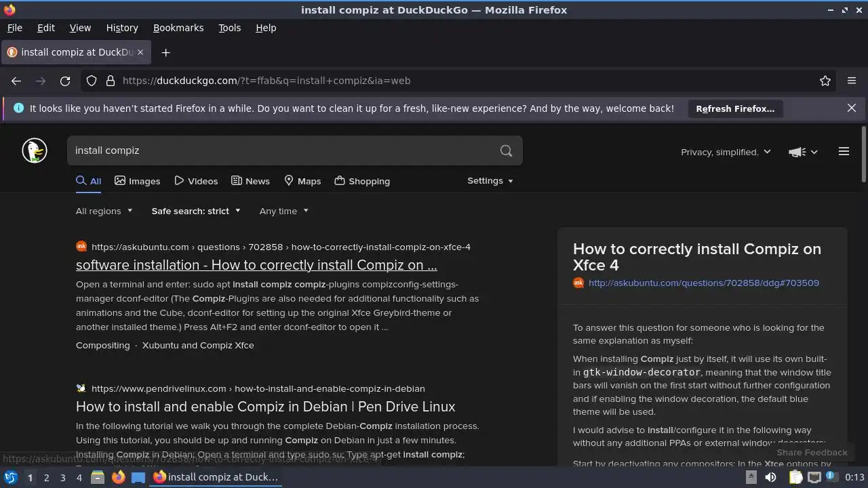This screenshot has height=488, width=868.
Task: Click pendrivelinux.com result URL breadcrumb
Action: point(258,388)
